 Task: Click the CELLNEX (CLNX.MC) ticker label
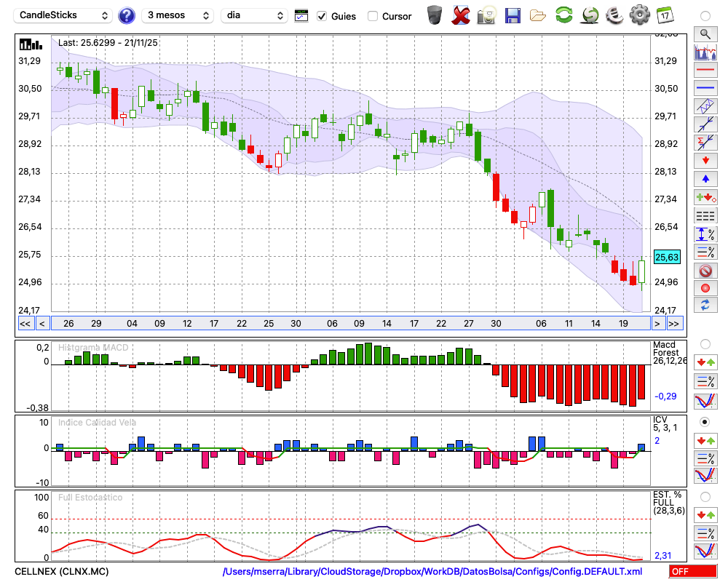coord(61,571)
